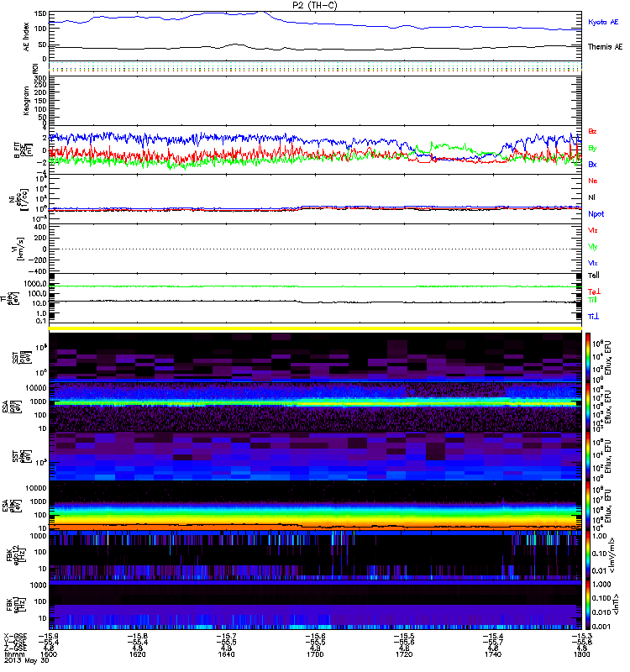Select the blue Npot legend label

click(596, 214)
